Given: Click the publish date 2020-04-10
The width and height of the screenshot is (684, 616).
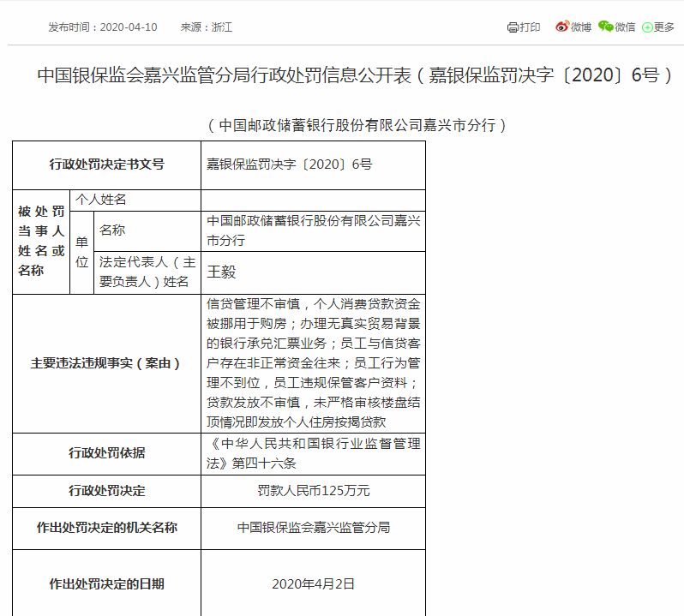Looking at the screenshot, I should 129,27.
